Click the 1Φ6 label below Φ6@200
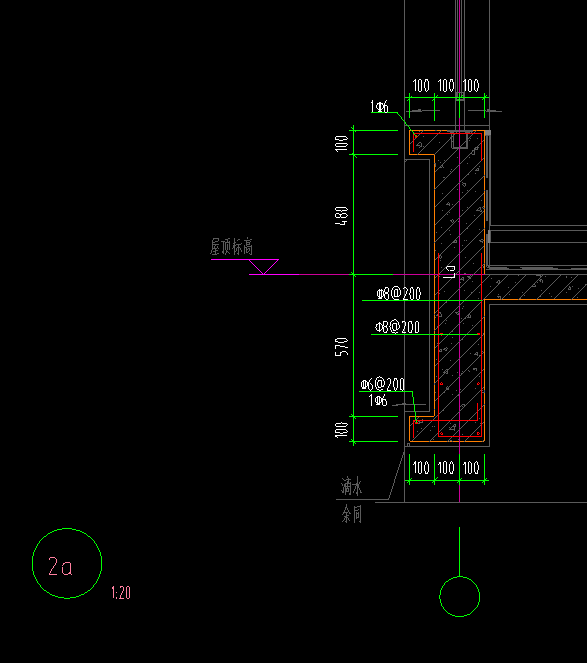 tap(378, 400)
